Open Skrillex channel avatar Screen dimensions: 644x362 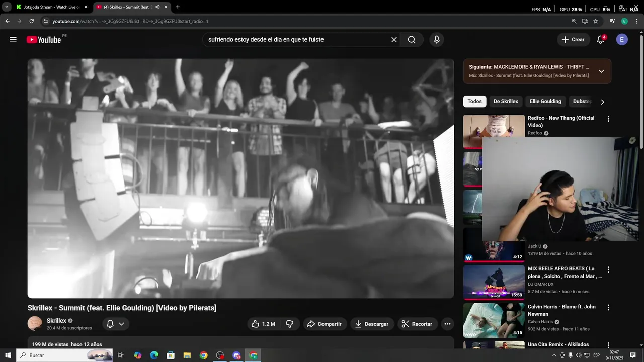(35, 324)
